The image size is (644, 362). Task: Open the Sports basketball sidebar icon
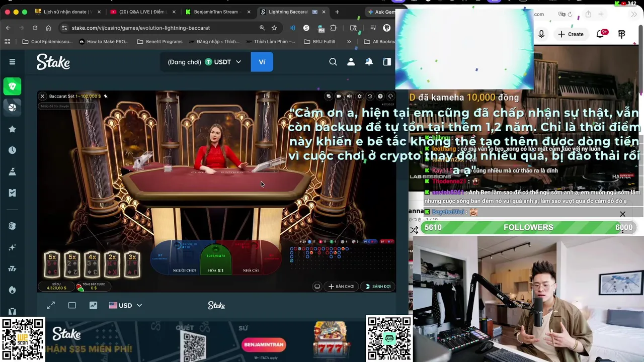12,107
